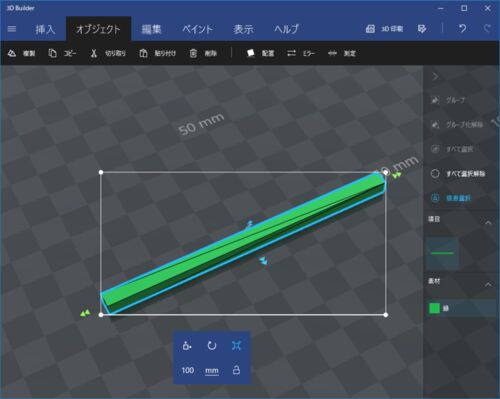Select the Measure (測定) tool icon
Image resolution: width=500 pixels, height=399 pixels.
[332, 53]
